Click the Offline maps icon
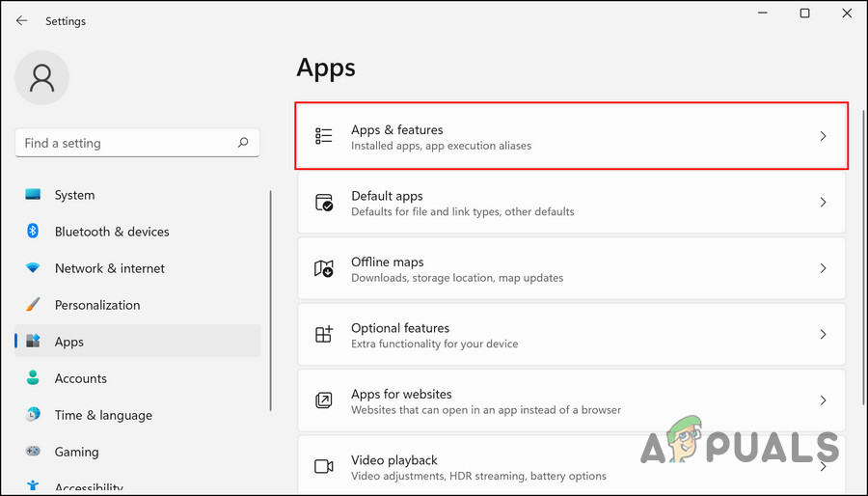Screen dimensions: 868x496 pos(324,268)
